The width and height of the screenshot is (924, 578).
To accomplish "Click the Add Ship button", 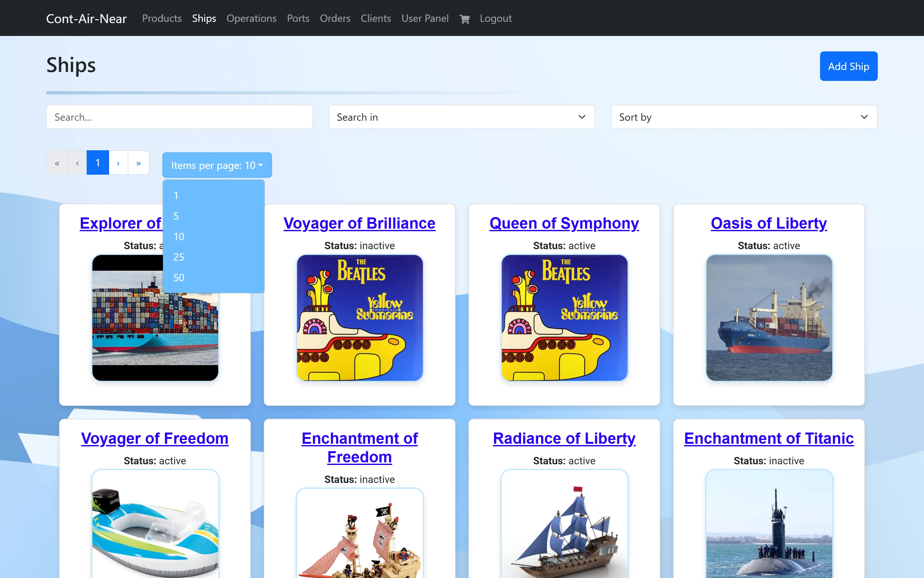I will click(848, 66).
